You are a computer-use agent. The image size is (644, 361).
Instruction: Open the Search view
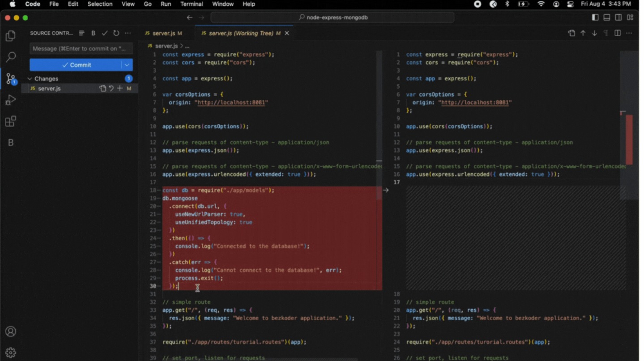[x=11, y=57]
